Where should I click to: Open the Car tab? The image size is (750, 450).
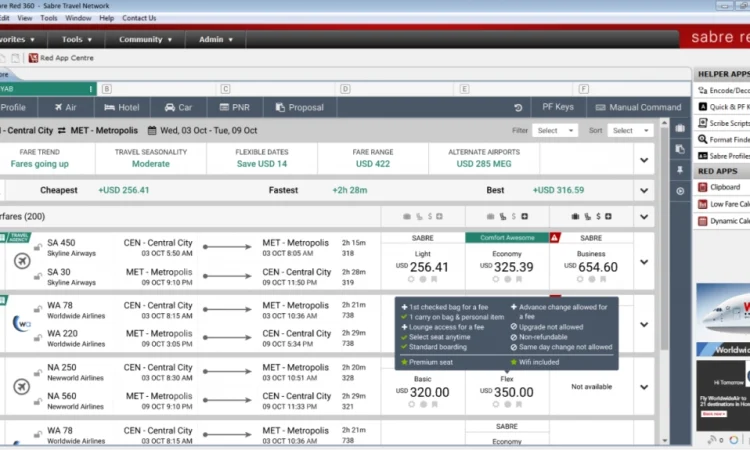pyautogui.click(x=178, y=107)
